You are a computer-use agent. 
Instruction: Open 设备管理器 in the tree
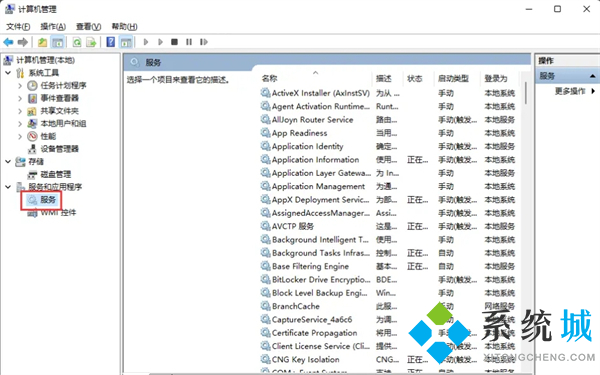click(59, 149)
